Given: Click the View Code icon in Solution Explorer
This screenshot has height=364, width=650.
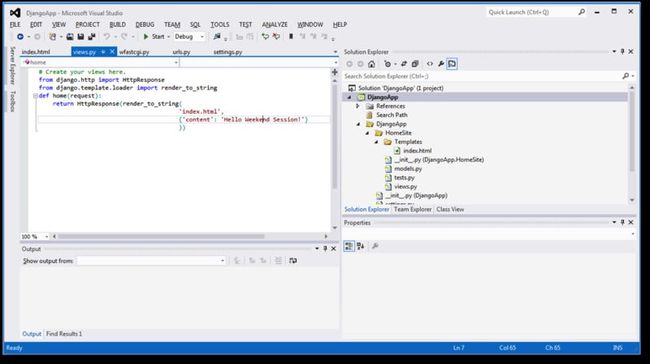Looking at the screenshot, I should tap(430, 64).
